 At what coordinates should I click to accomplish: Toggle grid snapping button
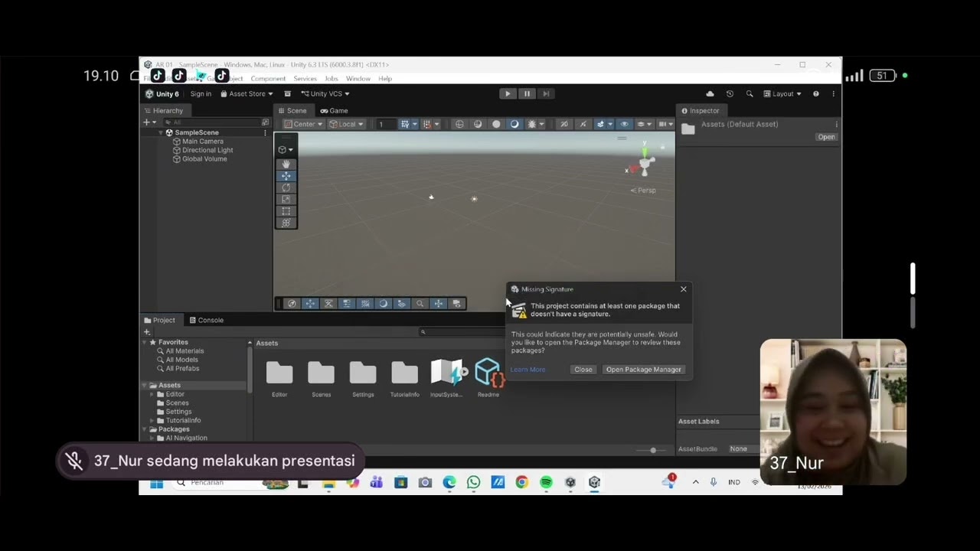(x=427, y=124)
